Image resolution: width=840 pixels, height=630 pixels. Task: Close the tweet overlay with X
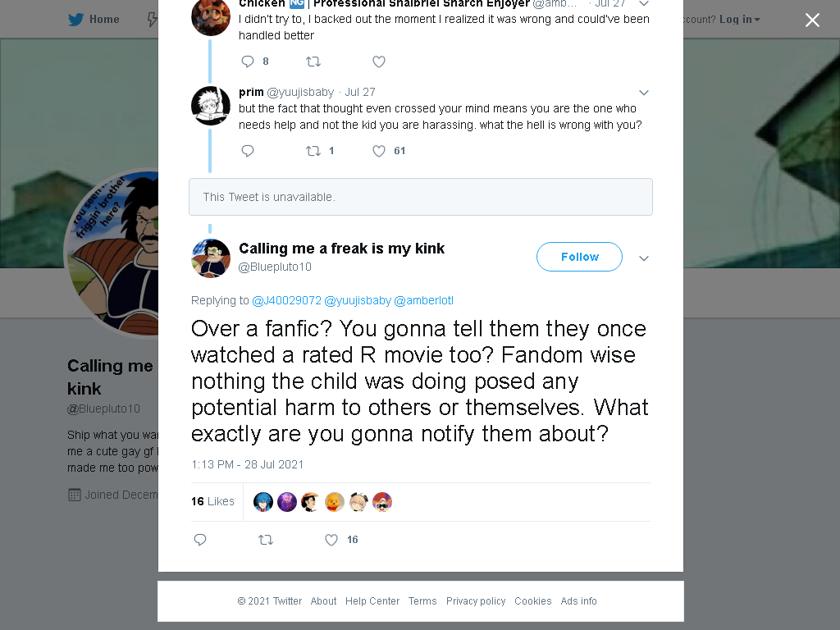812,21
